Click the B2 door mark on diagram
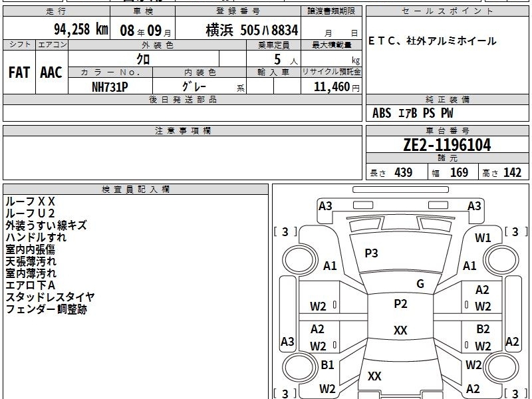The image size is (532, 399). tap(483, 329)
